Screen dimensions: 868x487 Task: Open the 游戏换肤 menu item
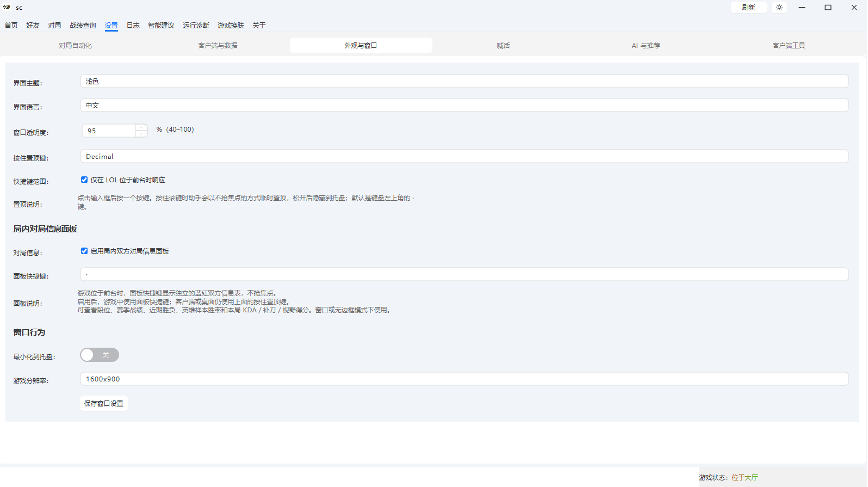(231, 26)
